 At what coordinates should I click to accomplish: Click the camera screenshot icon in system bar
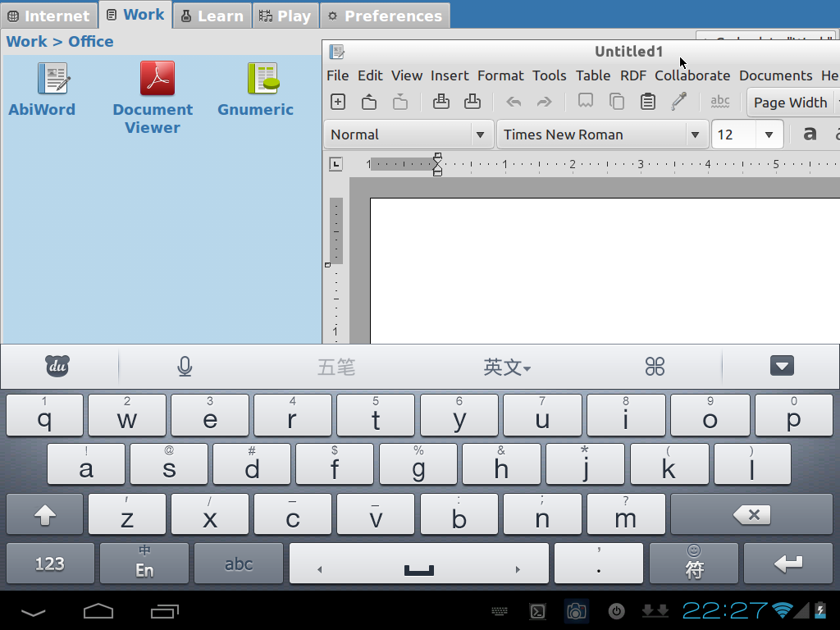[x=577, y=611]
